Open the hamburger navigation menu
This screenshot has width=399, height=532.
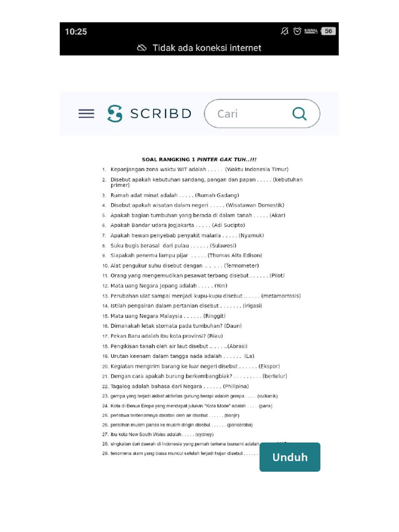click(86, 114)
